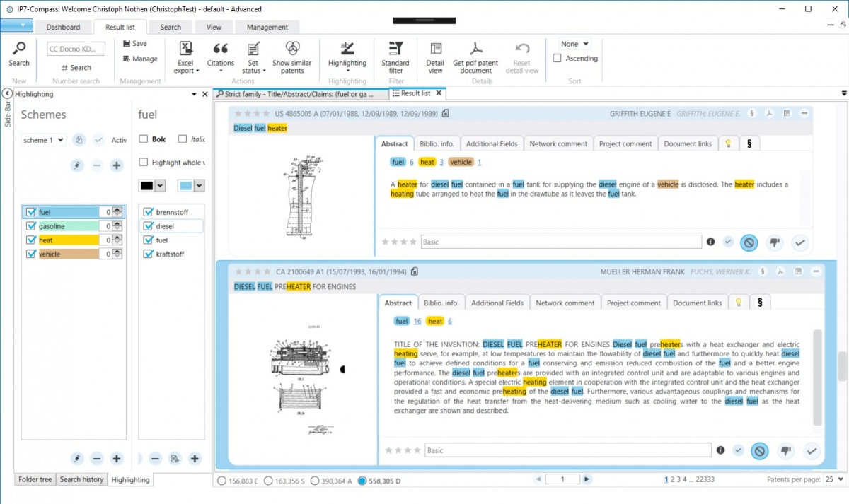This screenshot has width=849, height=504.
Task: Select the 558,305 D radio button
Action: click(362, 481)
